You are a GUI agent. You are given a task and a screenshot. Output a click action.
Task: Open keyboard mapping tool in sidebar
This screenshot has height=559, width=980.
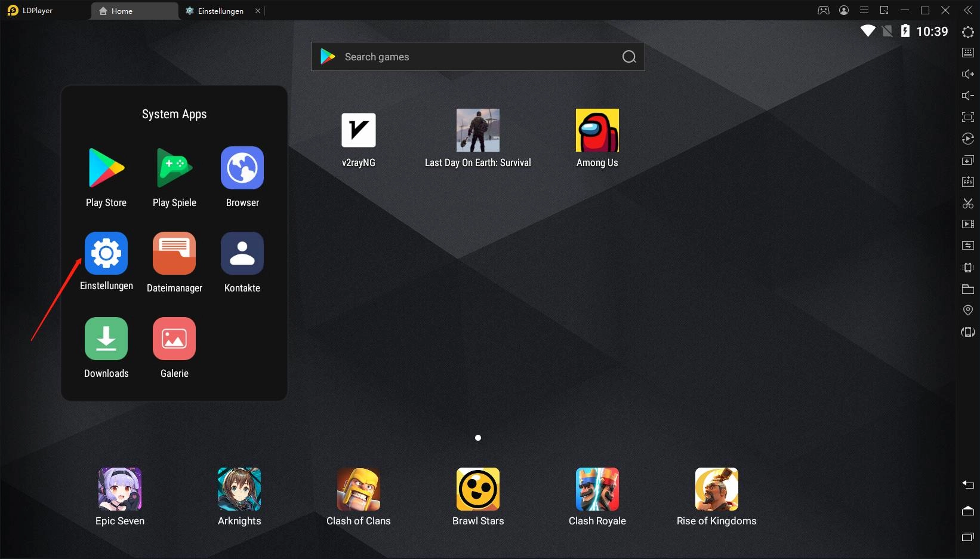(968, 53)
